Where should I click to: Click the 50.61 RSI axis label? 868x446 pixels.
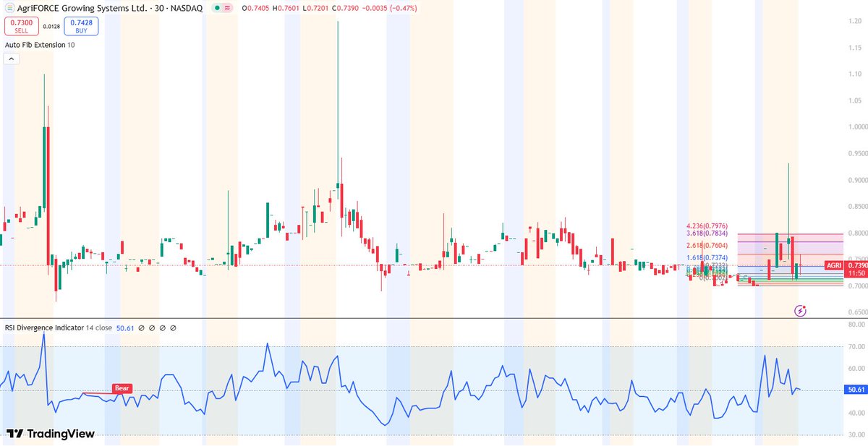tap(856, 390)
